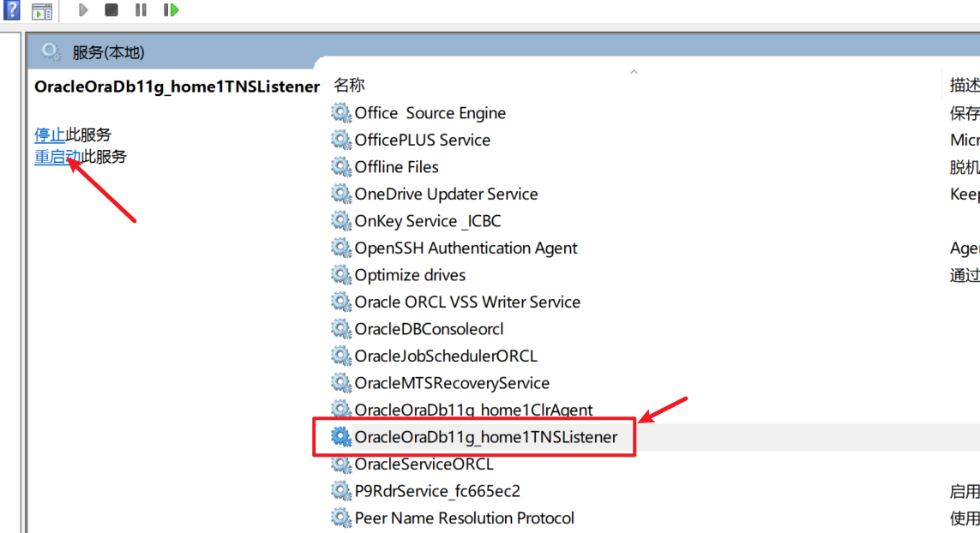Click the Pause Service toolbar icon
The height and width of the screenshot is (533, 980).
pyautogui.click(x=141, y=10)
